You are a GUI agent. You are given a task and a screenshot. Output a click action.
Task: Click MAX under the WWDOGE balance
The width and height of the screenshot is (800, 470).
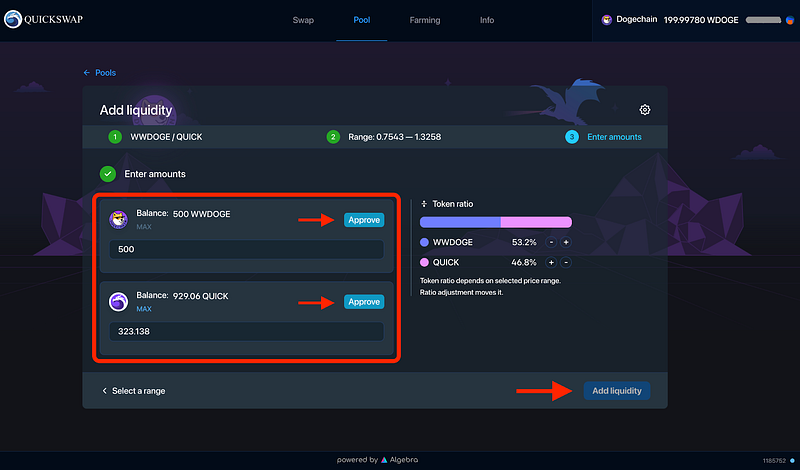tap(144, 227)
